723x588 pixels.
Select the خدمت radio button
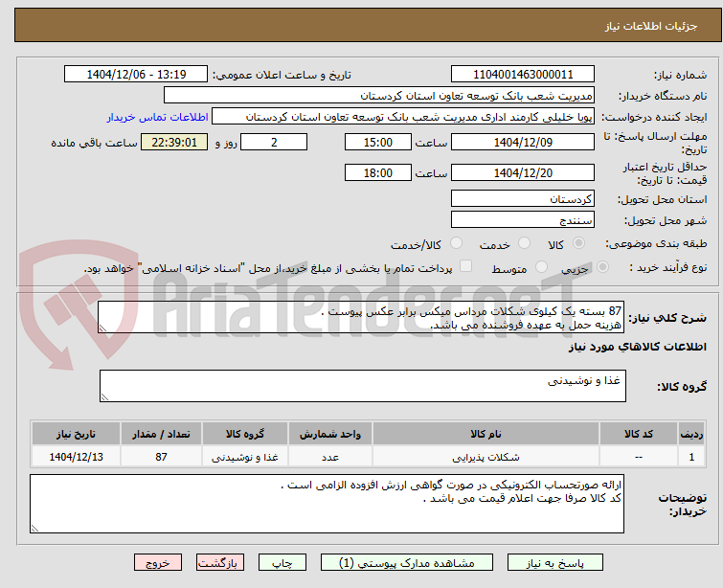(524, 243)
